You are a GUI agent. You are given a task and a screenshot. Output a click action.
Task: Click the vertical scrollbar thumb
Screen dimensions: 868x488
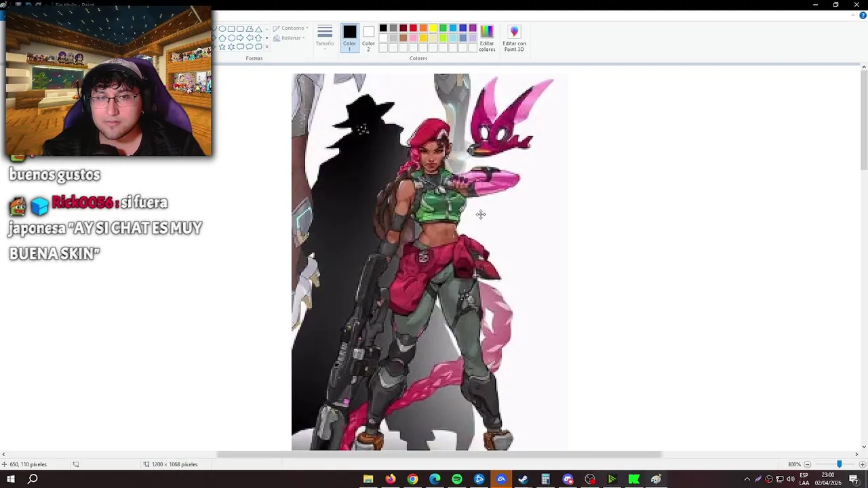(x=863, y=121)
